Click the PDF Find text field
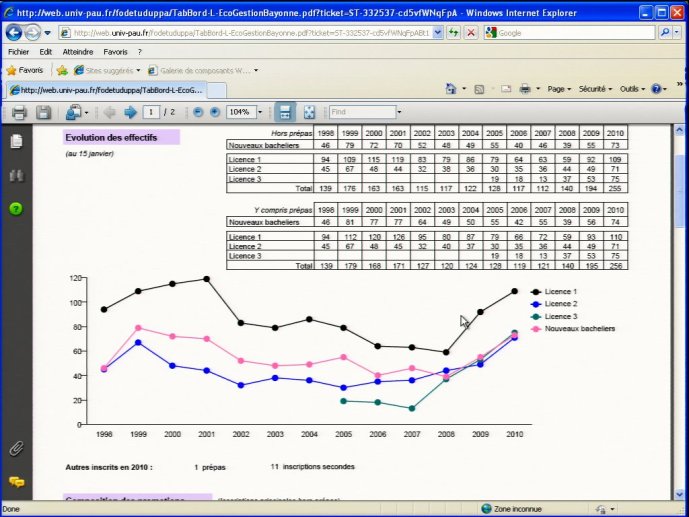The width and height of the screenshot is (689, 517). 363,112
